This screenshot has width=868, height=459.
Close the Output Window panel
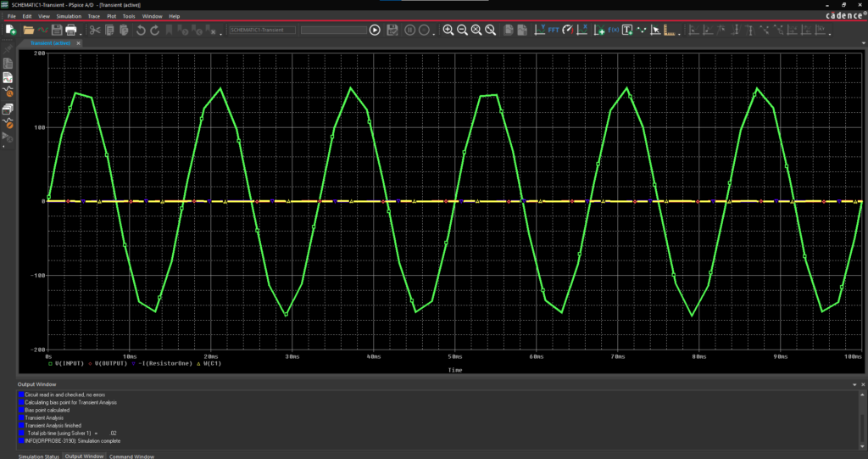pyautogui.click(x=862, y=384)
